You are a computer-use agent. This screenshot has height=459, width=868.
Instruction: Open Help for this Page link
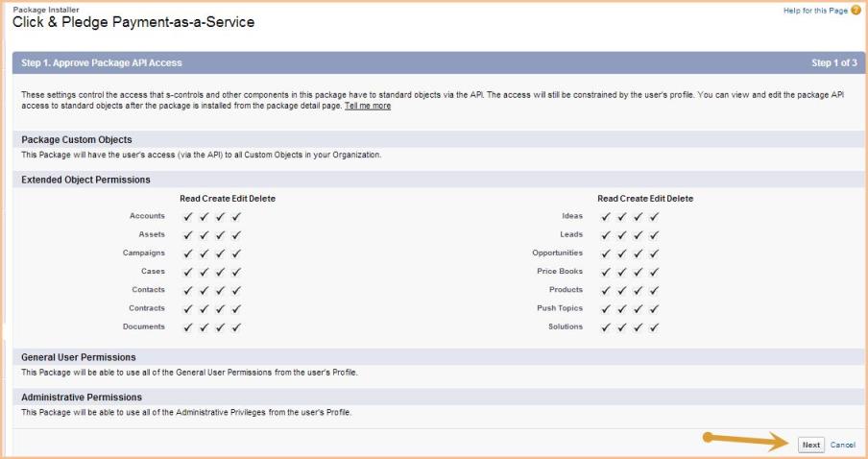(x=815, y=11)
